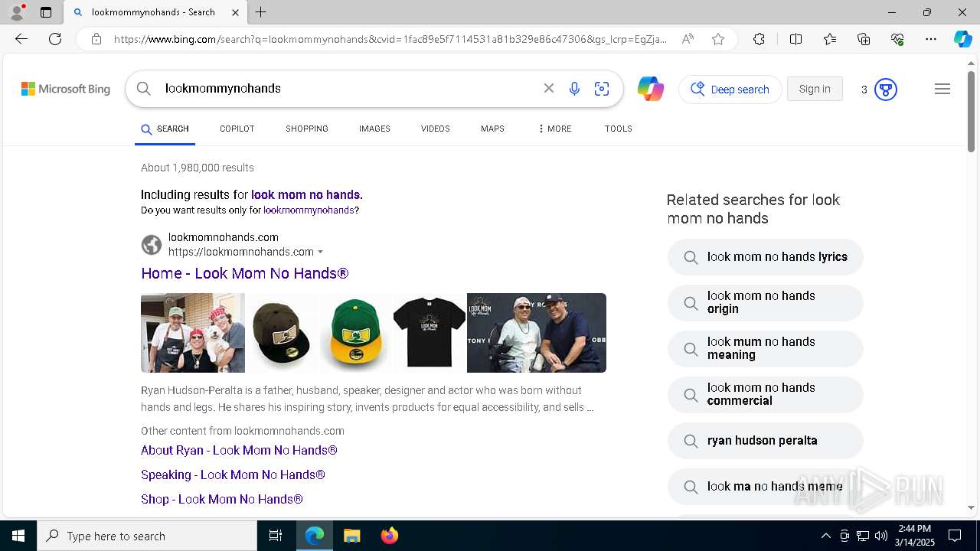Search using voice microphone icon
The height and width of the screenshot is (551, 980).
[574, 89]
